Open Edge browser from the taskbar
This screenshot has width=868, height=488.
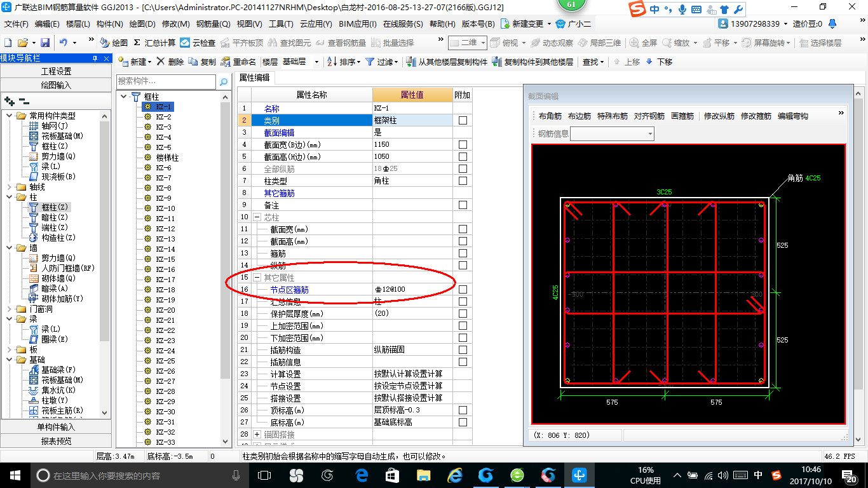(x=362, y=475)
